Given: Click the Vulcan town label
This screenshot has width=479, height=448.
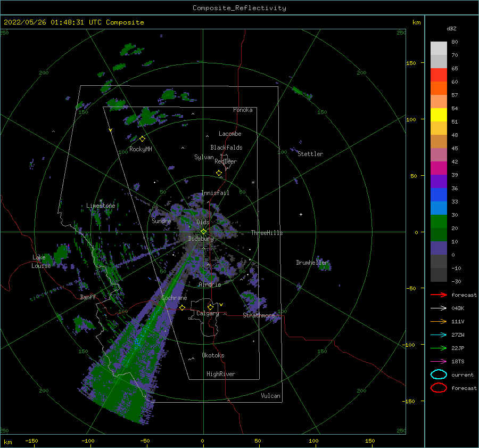Looking at the screenshot, I should [x=270, y=396].
